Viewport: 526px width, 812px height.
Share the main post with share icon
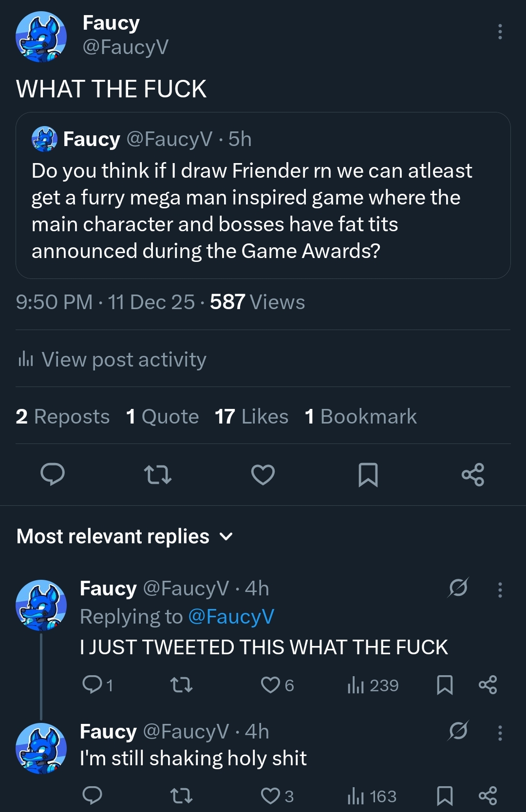coord(473,475)
